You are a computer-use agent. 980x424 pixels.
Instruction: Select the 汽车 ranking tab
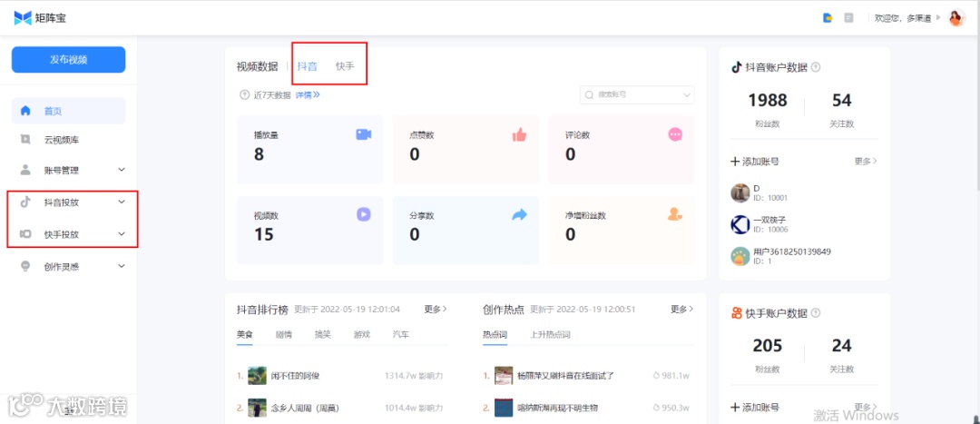tap(401, 335)
